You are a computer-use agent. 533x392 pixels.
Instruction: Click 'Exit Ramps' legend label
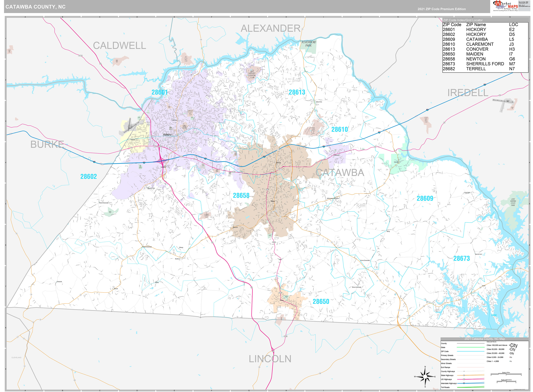coord(445,367)
